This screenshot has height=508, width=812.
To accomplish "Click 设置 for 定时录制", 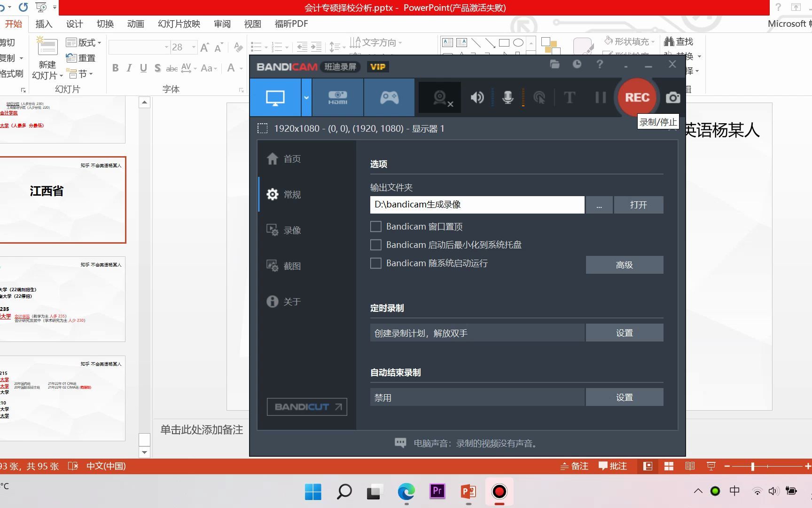I will pos(625,333).
